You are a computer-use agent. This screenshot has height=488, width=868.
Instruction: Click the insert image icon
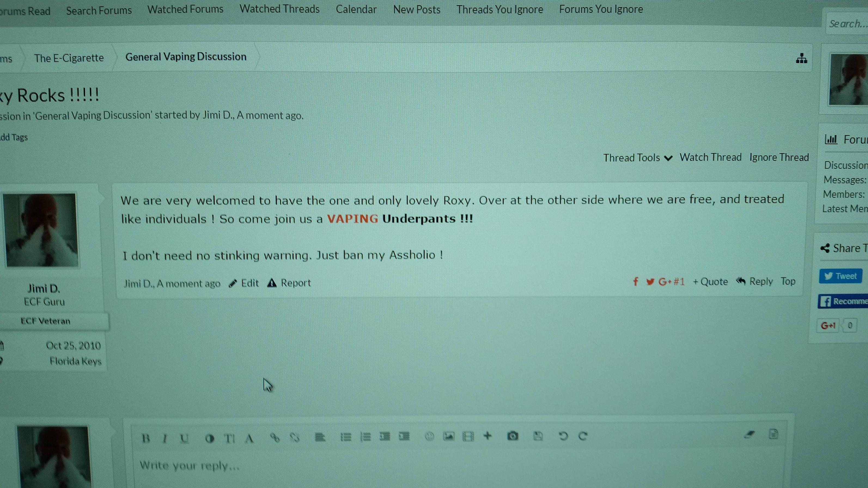449,437
